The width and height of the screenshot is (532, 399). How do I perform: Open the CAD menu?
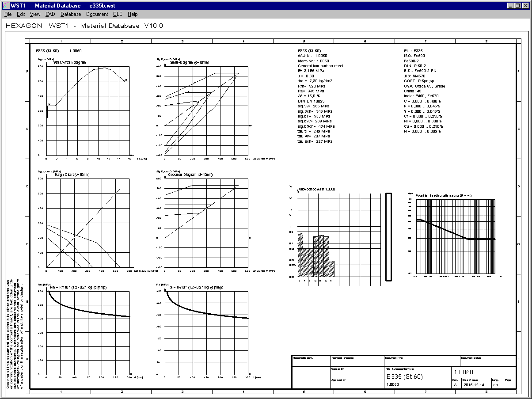point(50,14)
